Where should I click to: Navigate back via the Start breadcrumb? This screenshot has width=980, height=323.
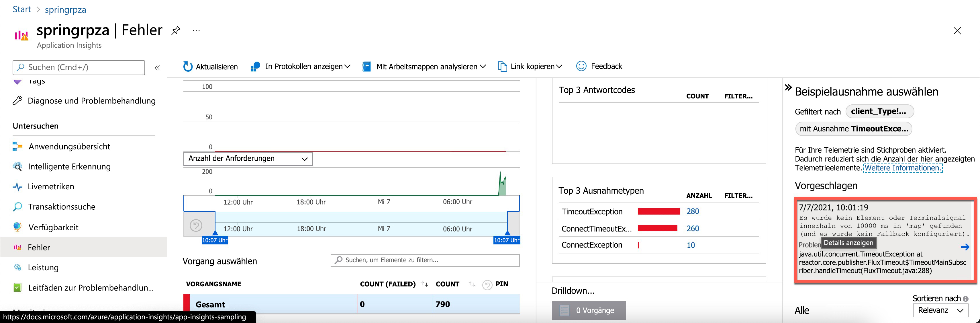[21, 9]
